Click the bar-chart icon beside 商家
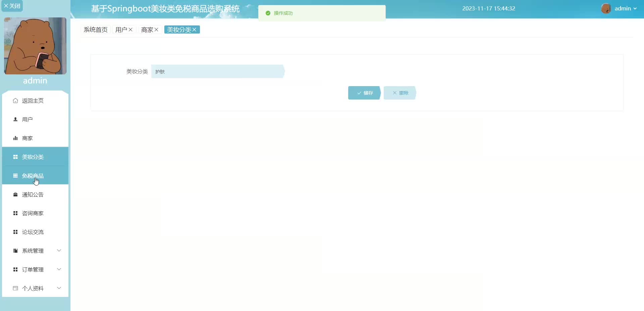Image resolution: width=644 pixels, height=311 pixels. (15, 138)
